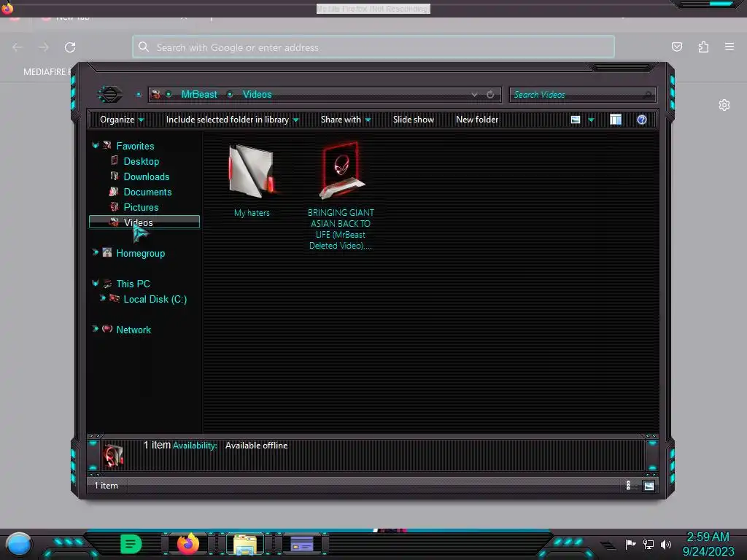Viewport: 747px width, 560px height.
Task: Open Explorer help icon
Action: coord(642,120)
